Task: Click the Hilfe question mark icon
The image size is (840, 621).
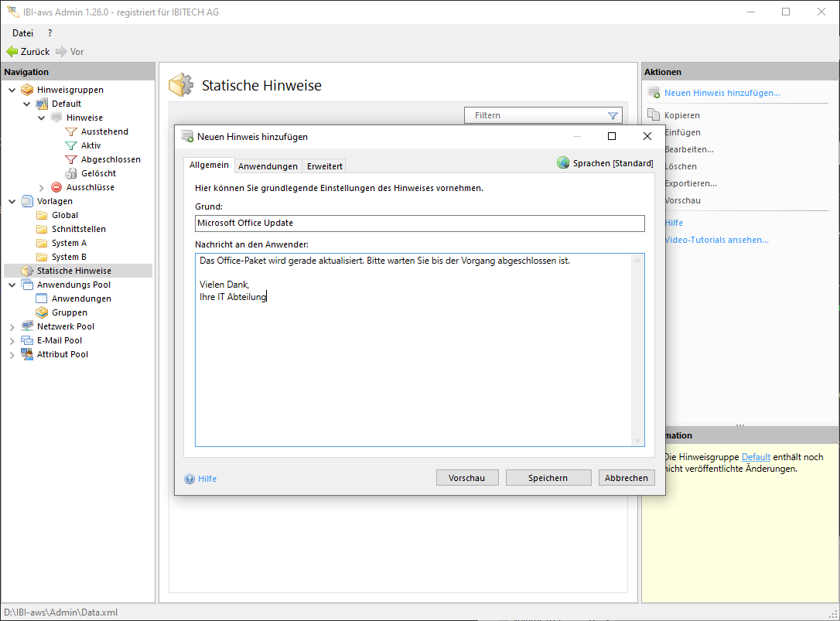Action: pyautogui.click(x=190, y=479)
